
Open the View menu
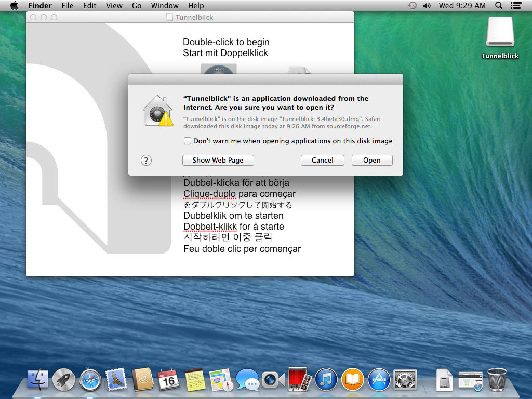[x=114, y=5]
